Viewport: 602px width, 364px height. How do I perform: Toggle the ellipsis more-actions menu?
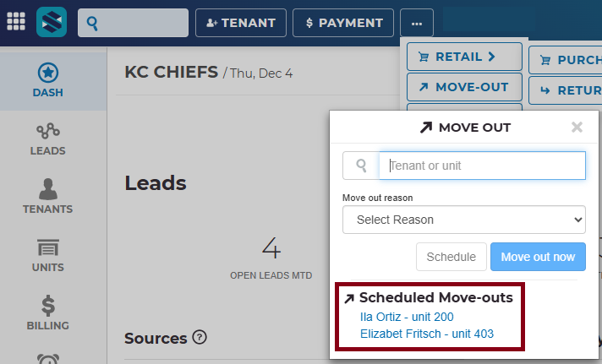(417, 23)
